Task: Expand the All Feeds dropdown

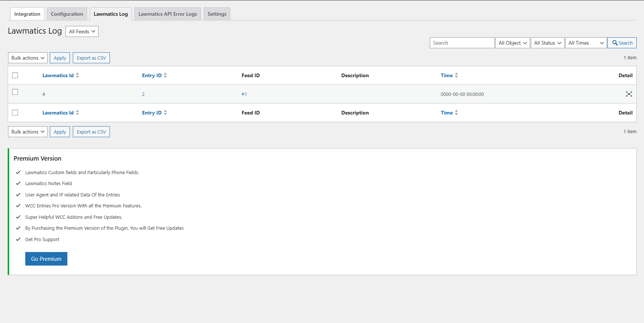Action: click(x=82, y=31)
